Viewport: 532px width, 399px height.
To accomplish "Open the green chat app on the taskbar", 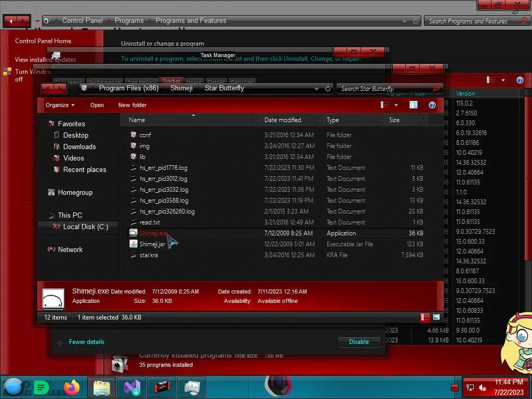I will 42,387.
